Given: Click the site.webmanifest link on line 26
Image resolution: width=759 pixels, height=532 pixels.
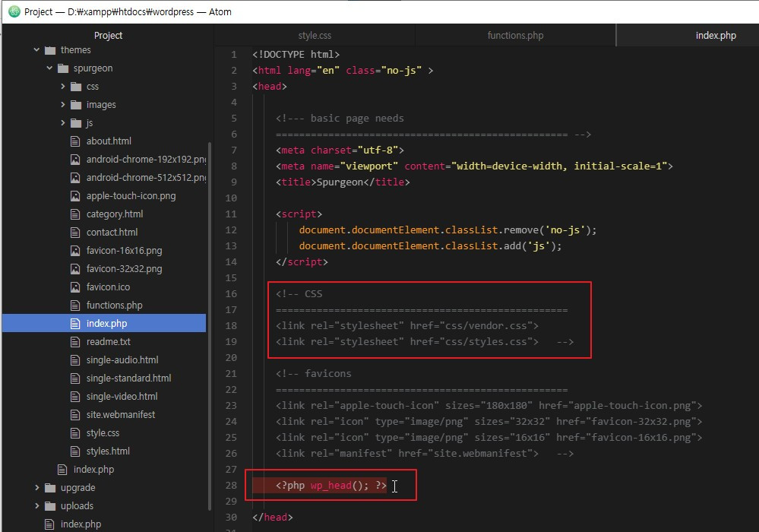Looking at the screenshot, I should click(x=407, y=454).
